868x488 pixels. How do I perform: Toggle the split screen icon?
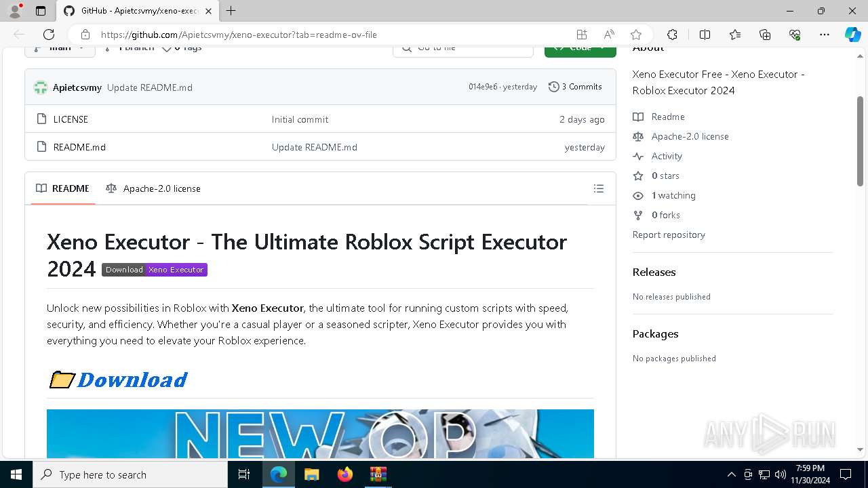pyautogui.click(x=705, y=35)
